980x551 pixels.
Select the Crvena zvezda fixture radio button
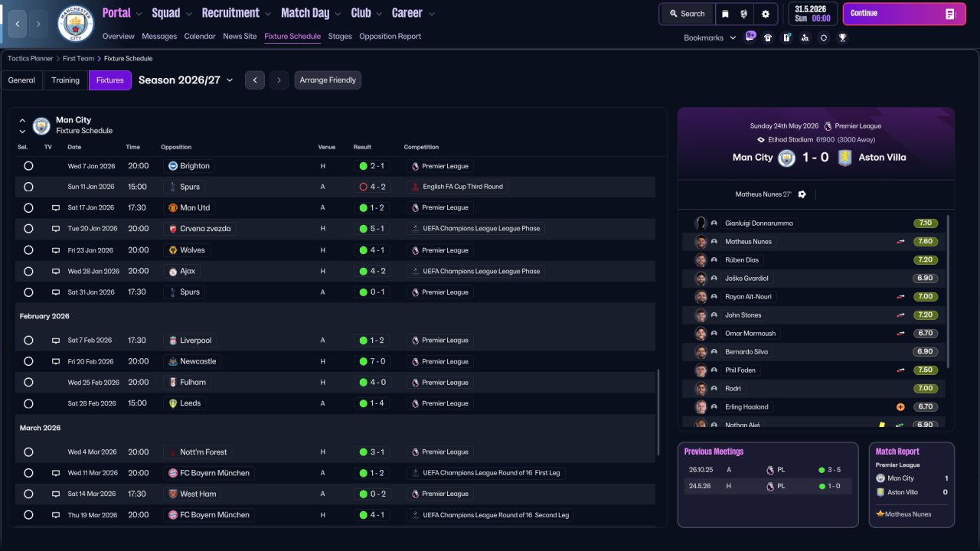[28, 229]
